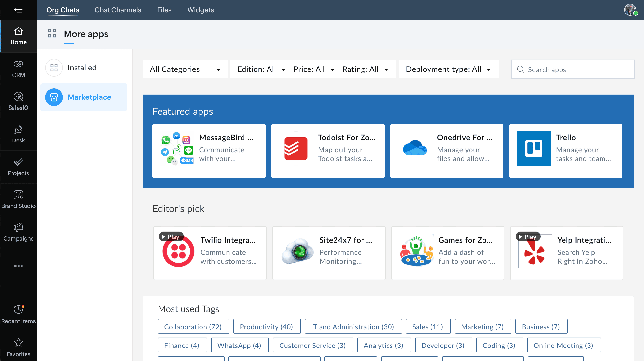Open the Edition: All filter dropdown
Image resolution: width=644 pixels, height=361 pixels.
coord(261,69)
